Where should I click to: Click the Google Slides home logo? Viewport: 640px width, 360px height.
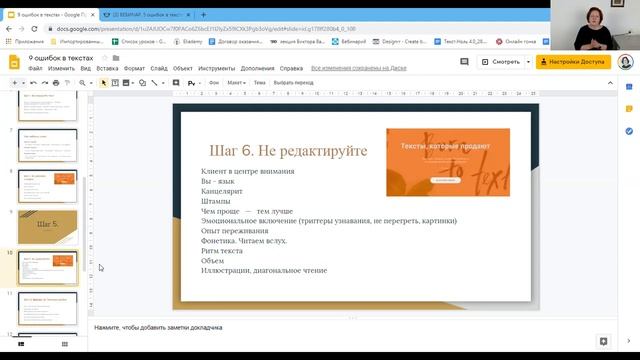tap(14, 62)
